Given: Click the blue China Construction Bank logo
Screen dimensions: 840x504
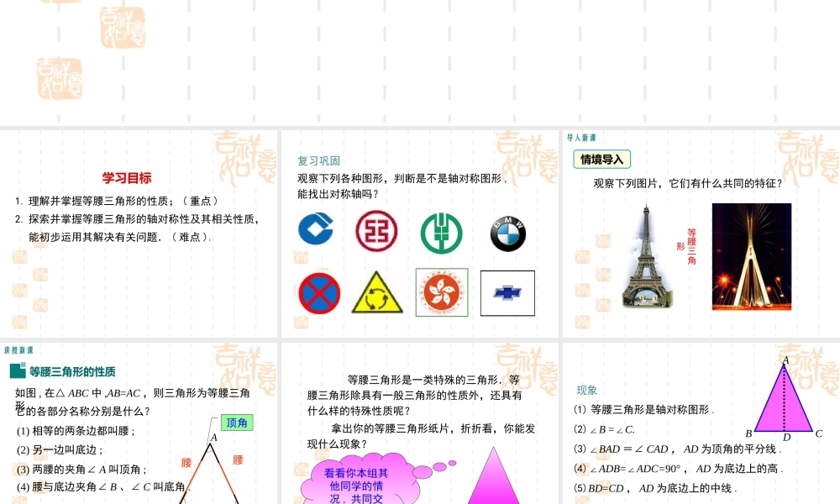Looking at the screenshot, I should pos(316,228).
